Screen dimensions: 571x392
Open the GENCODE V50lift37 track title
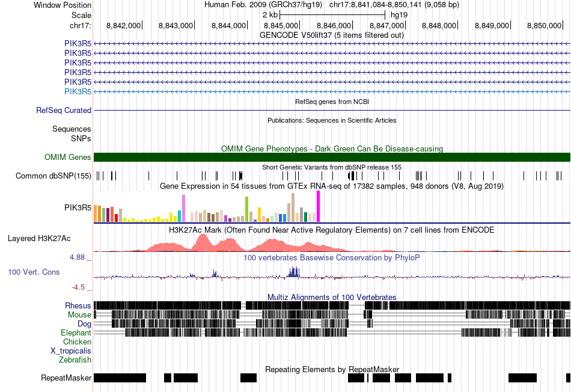pos(332,35)
